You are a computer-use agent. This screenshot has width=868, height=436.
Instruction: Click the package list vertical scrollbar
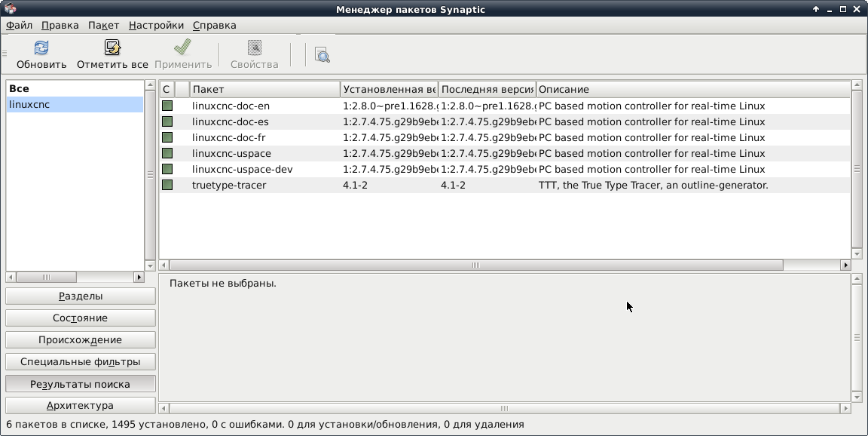(x=857, y=168)
